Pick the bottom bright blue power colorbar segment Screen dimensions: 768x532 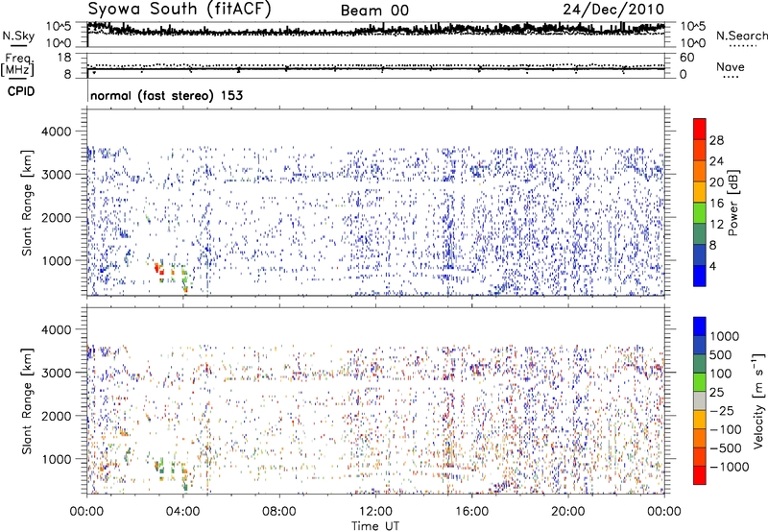[x=700, y=276]
